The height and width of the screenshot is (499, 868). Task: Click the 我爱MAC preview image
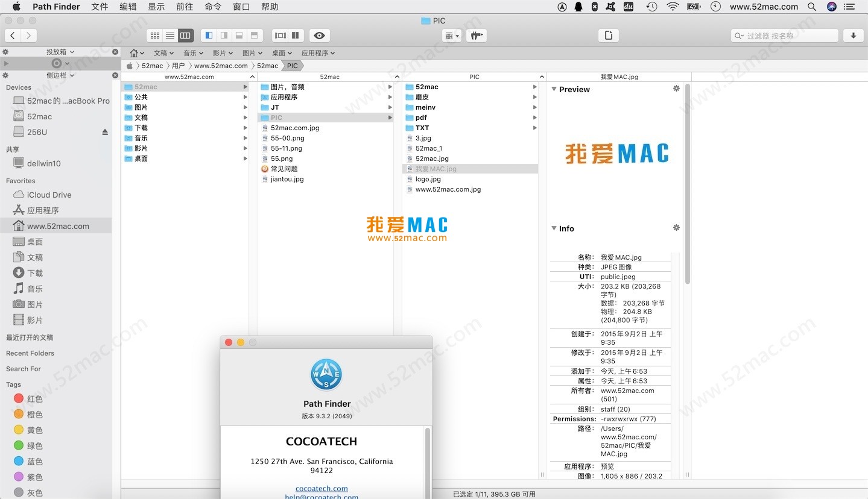[617, 154]
